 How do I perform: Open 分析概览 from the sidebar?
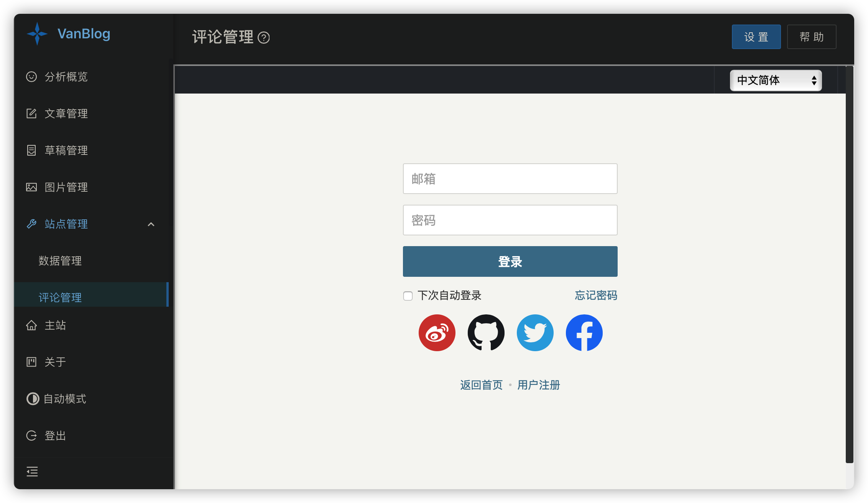66,77
